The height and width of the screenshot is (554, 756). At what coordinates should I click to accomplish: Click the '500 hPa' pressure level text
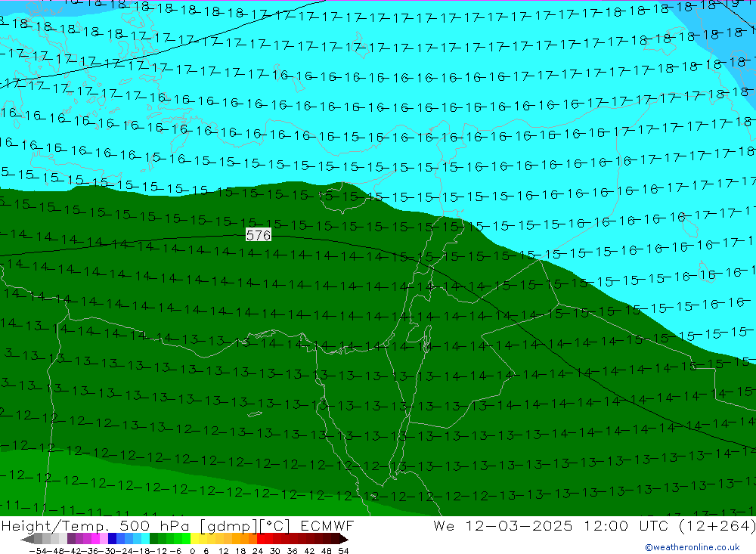click(x=156, y=525)
